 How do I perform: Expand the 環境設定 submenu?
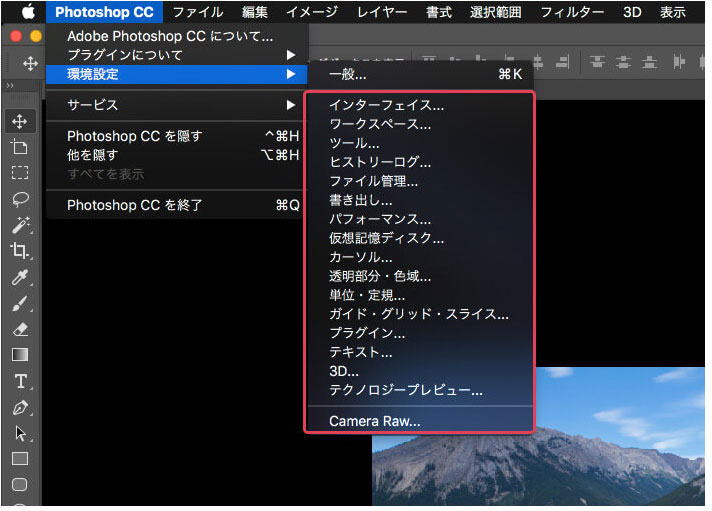(x=177, y=74)
